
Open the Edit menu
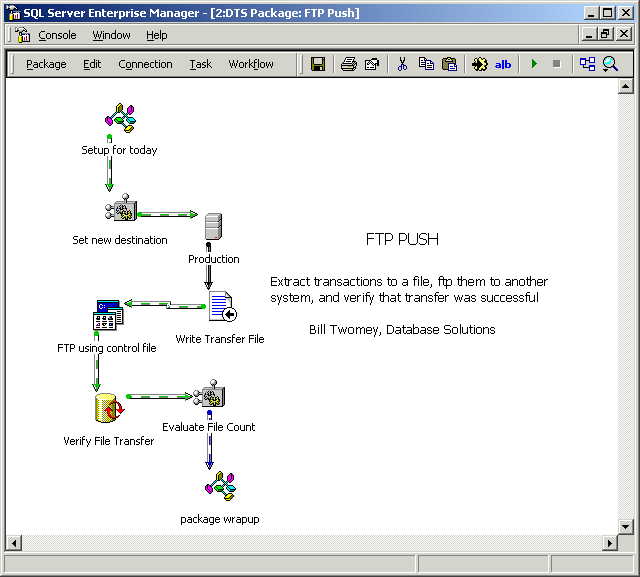92,64
